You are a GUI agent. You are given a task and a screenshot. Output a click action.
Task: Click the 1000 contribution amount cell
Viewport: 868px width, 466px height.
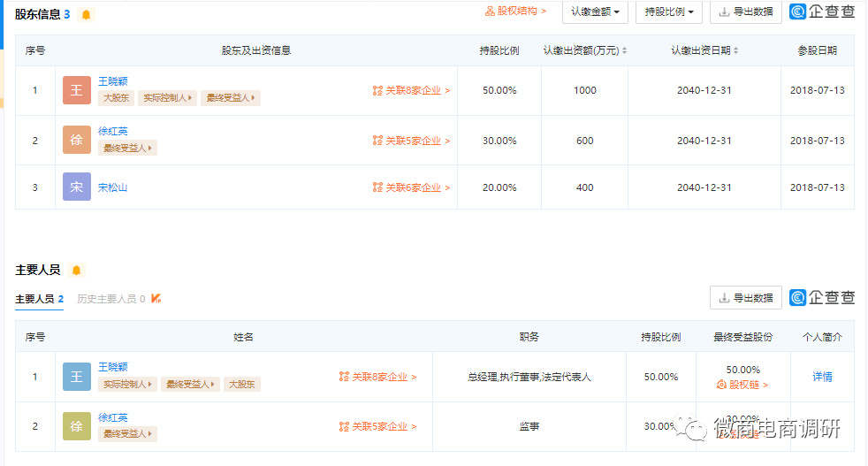584,90
